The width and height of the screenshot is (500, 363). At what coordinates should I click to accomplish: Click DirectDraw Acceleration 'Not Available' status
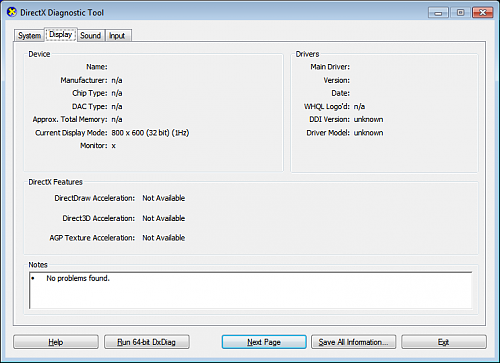pos(164,198)
